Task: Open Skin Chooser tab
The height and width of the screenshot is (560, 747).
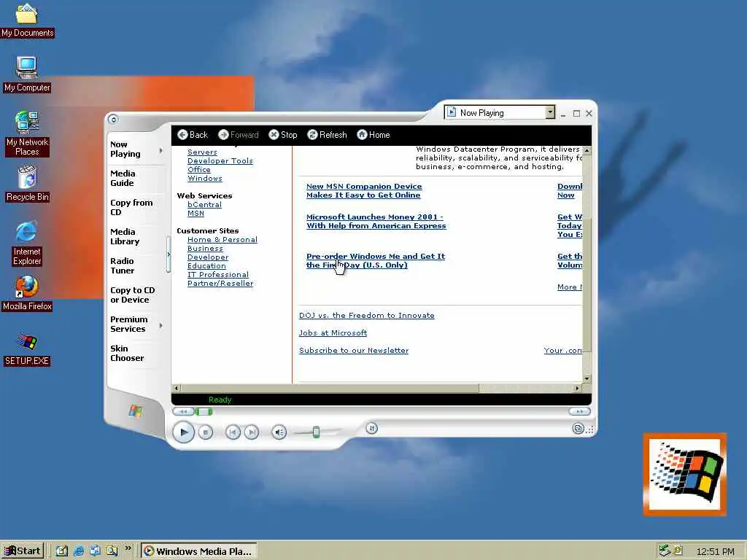Action: coord(127,354)
